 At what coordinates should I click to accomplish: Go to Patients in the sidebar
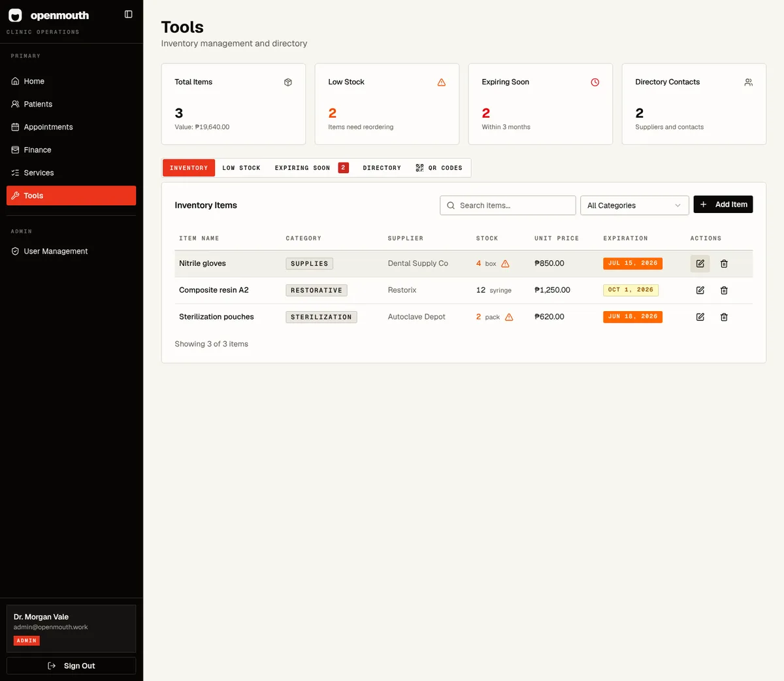point(71,104)
